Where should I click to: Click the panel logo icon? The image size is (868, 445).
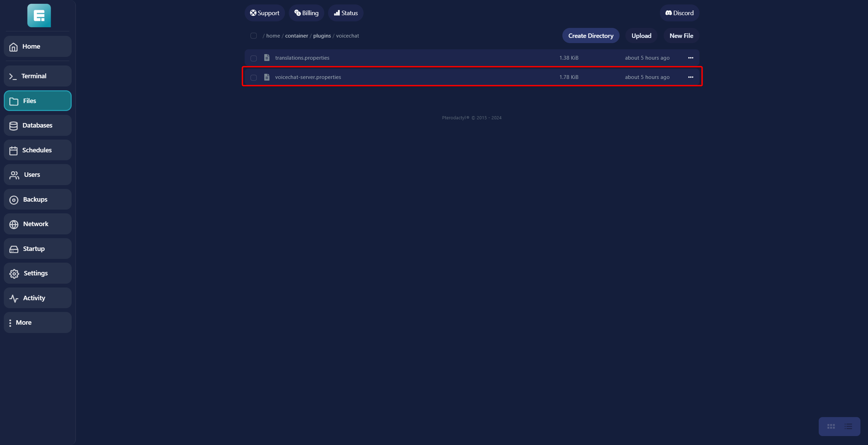pyautogui.click(x=39, y=16)
